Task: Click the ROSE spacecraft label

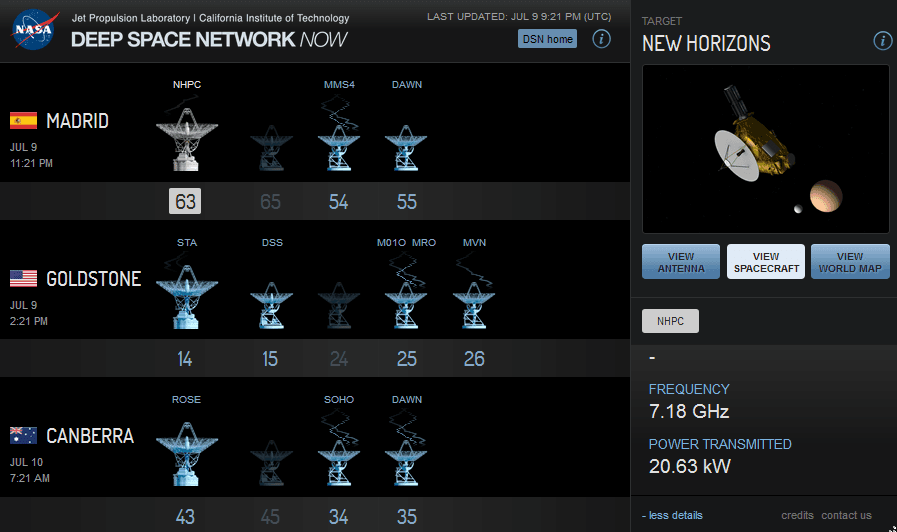Action: pyautogui.click(x=186, y=400)
